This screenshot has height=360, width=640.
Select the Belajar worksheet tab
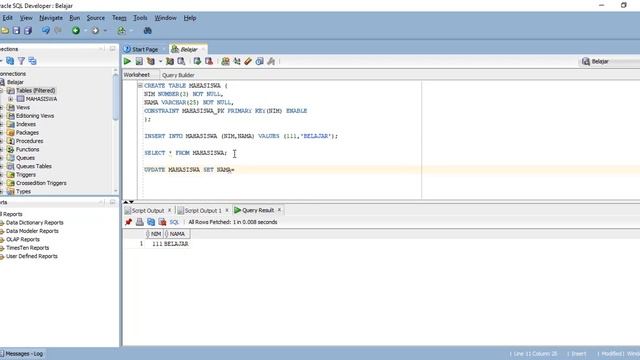coord(189,49)
